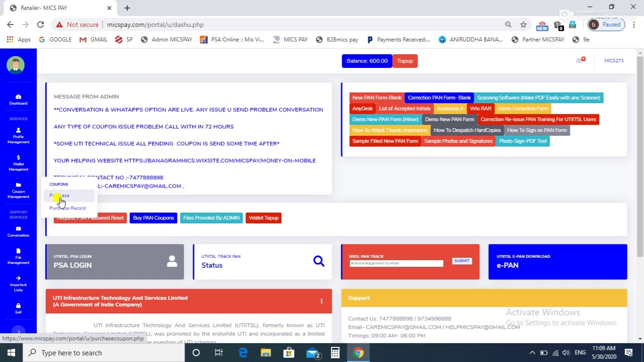Open a new browser tab
Screen dimensions: 644x362
[127, 8]
